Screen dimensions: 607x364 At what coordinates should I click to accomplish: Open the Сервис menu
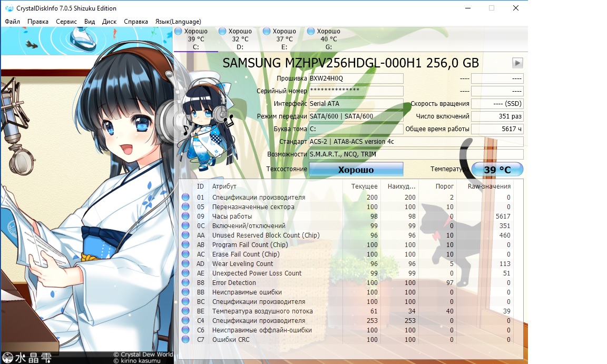pyautogui.click(x=66, y=22)
